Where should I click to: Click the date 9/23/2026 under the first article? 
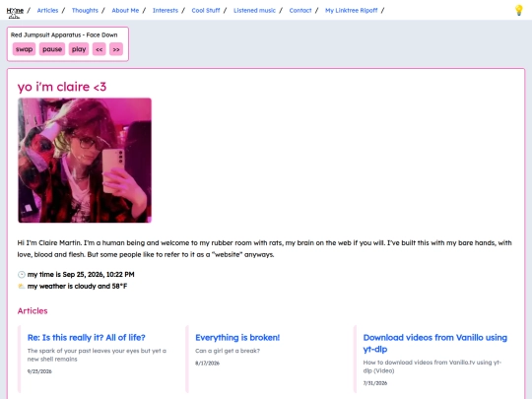(x=39, y=371)
